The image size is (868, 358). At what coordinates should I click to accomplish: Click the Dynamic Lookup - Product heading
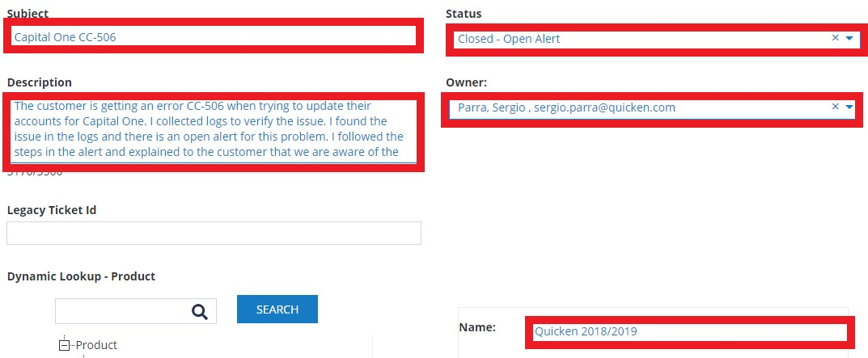[81, 276]
